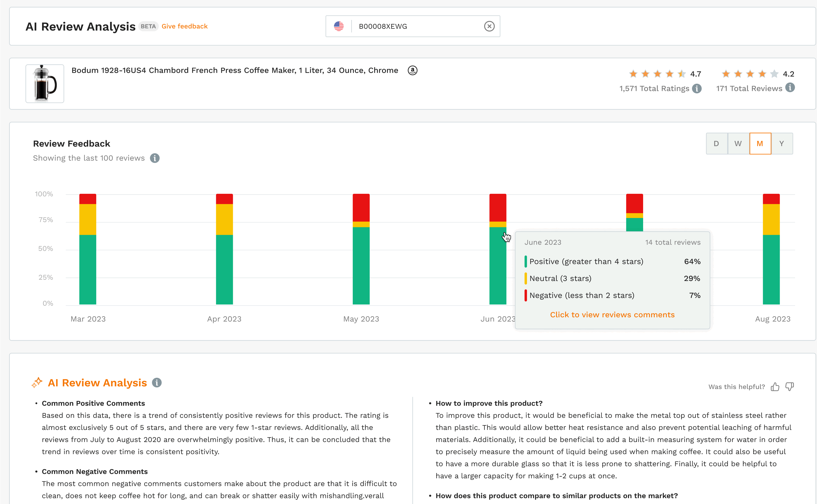The image size is (817, 504).
Task: Click the Jul 2023 red negative segment
Action: click(x=634, y=203)
